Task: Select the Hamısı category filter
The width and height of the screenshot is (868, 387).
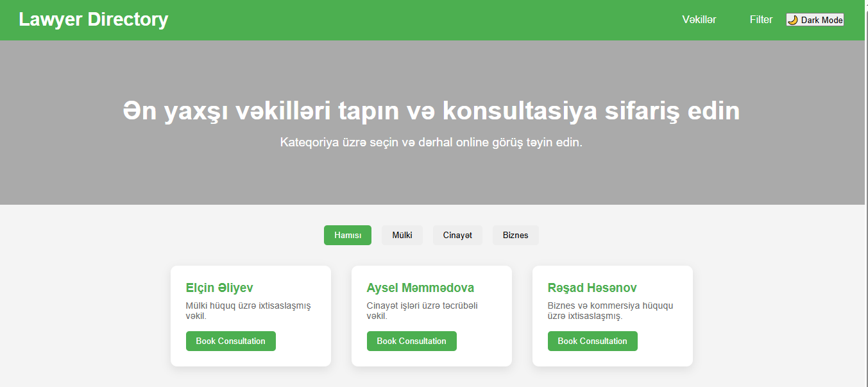Action: [x=347, y=236]
